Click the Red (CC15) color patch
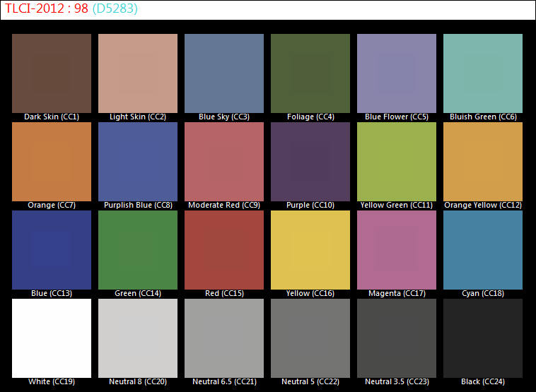This screenshot has height=392, width=536. [x=224, y=249]
